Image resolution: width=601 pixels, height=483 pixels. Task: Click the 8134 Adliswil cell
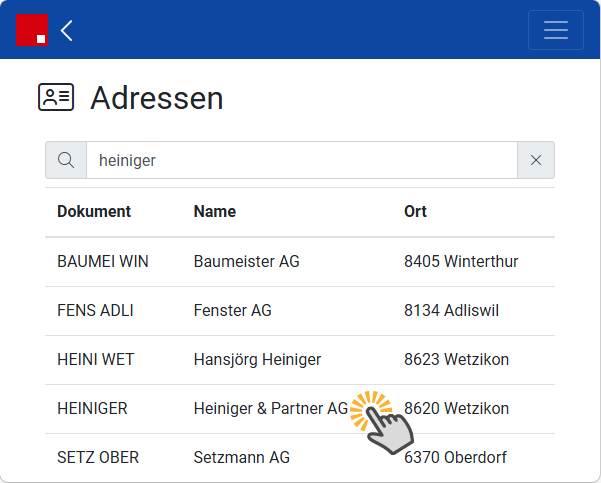pos(452,310)
